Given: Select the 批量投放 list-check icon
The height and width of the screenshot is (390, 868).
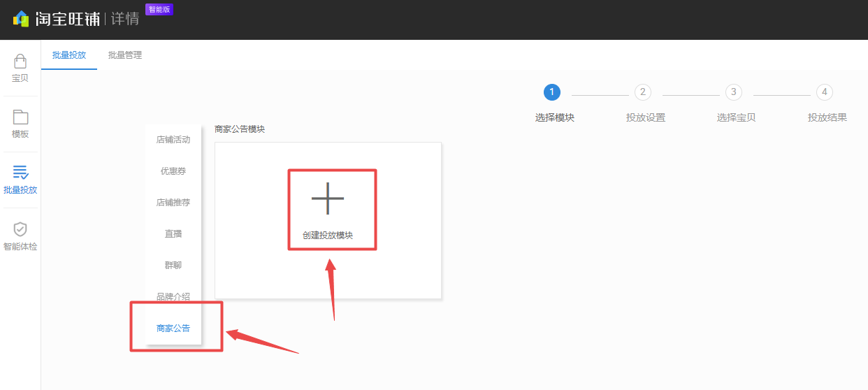Looking at the screenshot, I should 20,173.
